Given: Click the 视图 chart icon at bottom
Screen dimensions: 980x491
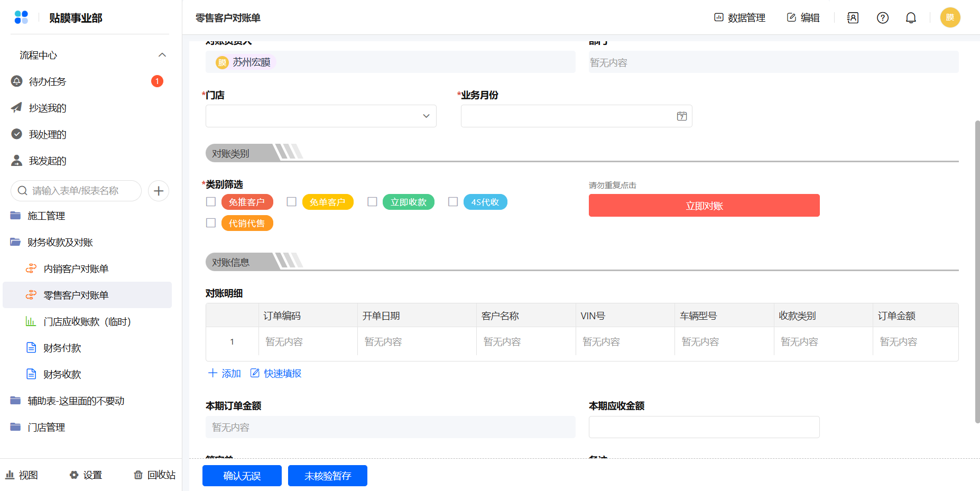Looking at the screenshot, I should [10, 475].
